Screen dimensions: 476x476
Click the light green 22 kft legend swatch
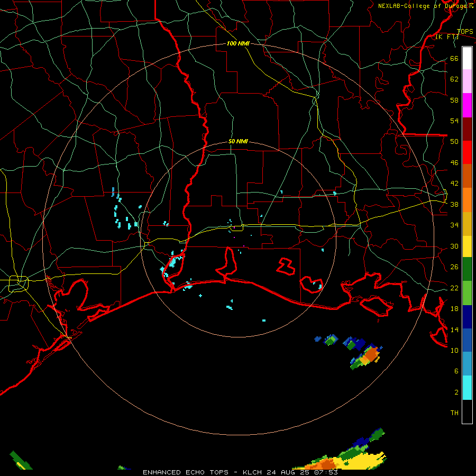tap(467, 293)
